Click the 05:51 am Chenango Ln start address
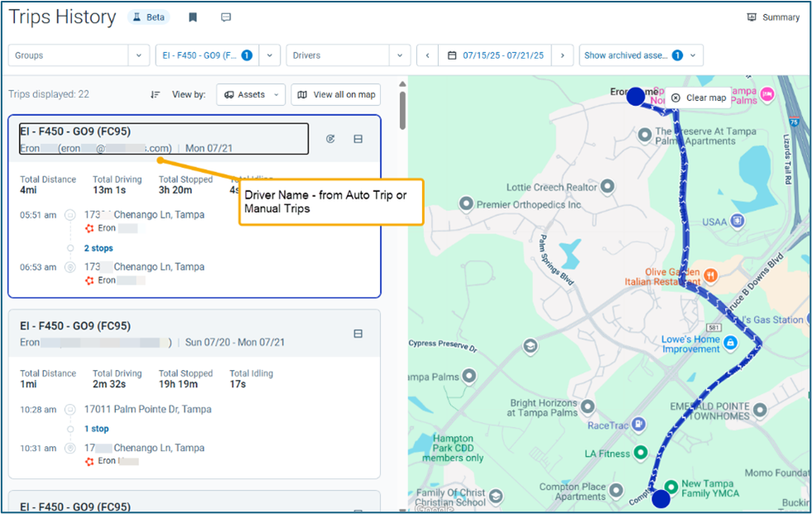Image resolution: width=812 pixels, height=514 pixels. point(145,215)
